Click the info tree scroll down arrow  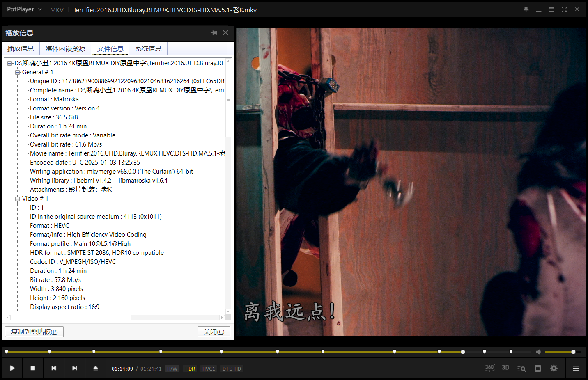click(x=228, y=311)
